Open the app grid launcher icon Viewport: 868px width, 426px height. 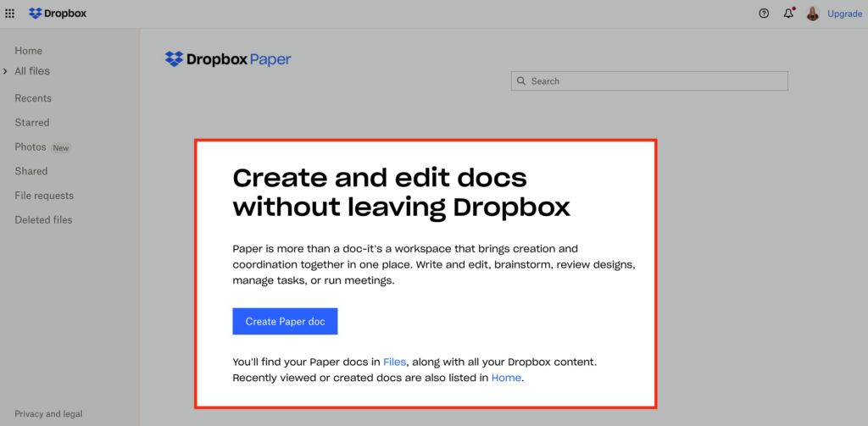pyautogui.click(x=10, y=14)
